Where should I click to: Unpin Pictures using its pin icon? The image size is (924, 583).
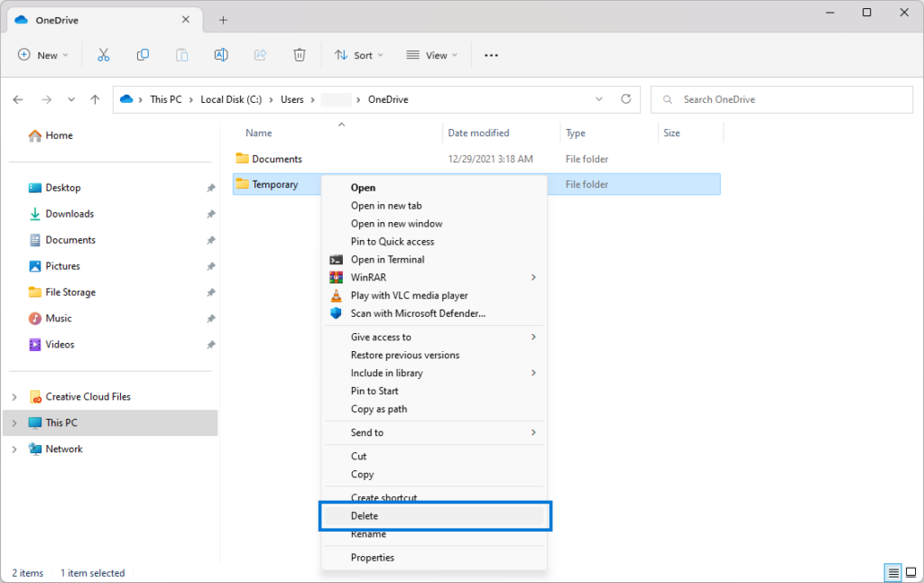click(210, 266)
